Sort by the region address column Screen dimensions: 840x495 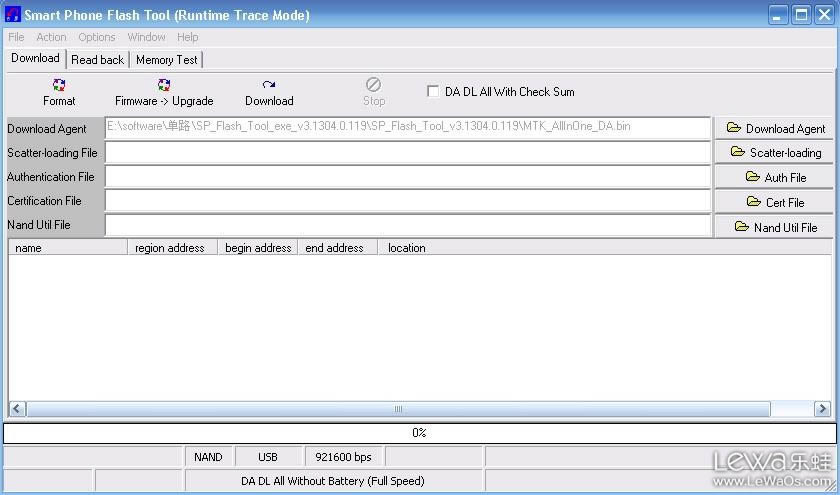pos(171,248)
